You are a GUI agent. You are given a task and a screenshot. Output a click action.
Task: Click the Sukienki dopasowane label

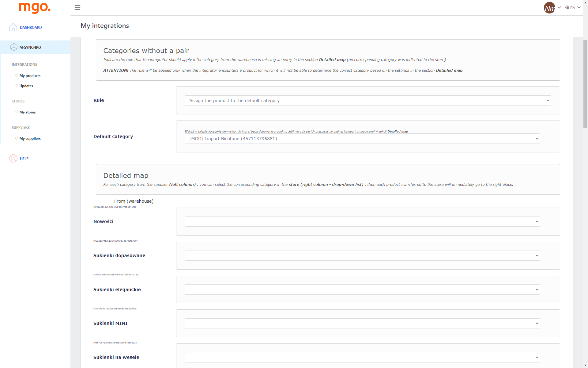click(119, 255)
